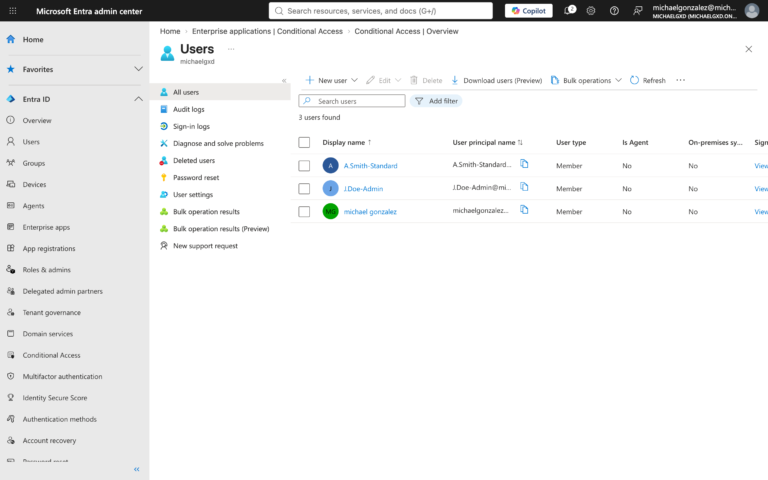Screen dimensions: 768x480
Task: Click the Delete toolbar button
Action: [426, 80]
